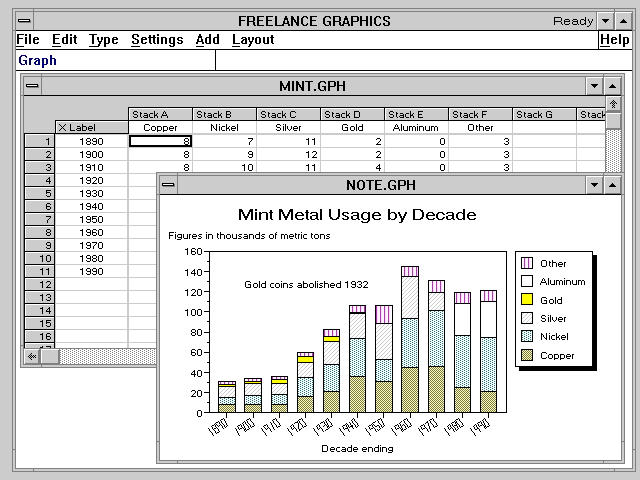Select row header 14 in MINT.GPH
The height and width of the screenshot is (480, 640).
coord(39,310)
